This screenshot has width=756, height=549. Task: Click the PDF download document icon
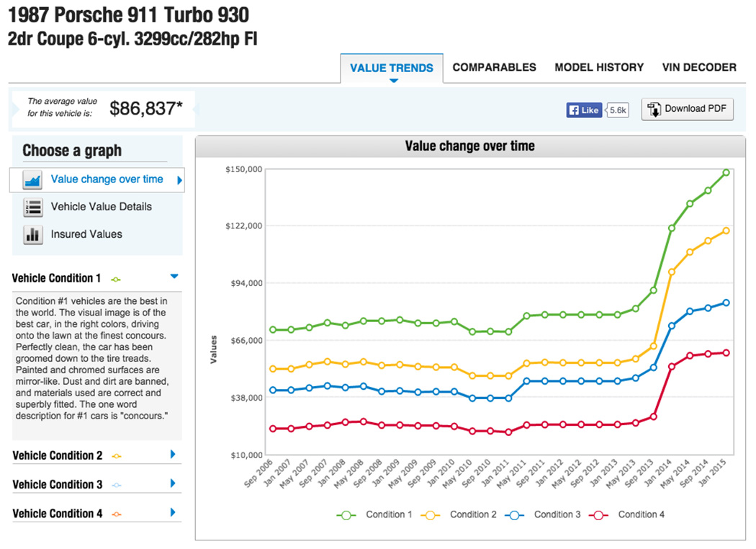654,110
